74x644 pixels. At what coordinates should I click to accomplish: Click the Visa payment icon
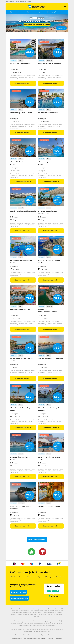click(49, 564)
